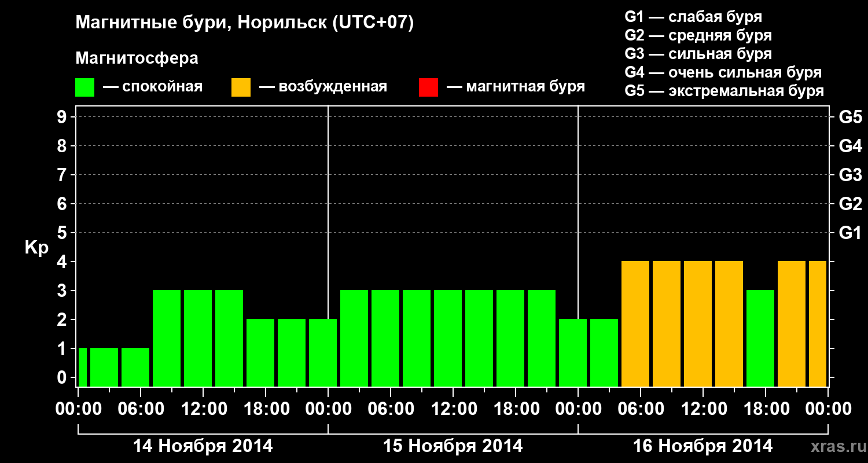This screenshot has width=868, height=463.
Task: Click the 06:00 time label above 15 Ноября
Action: (391, 409)
